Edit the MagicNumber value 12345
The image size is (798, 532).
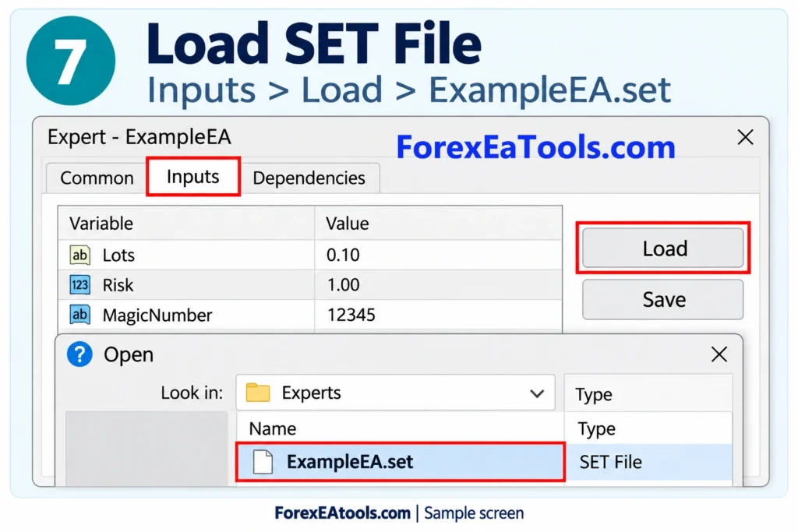[x=351, y=315]
